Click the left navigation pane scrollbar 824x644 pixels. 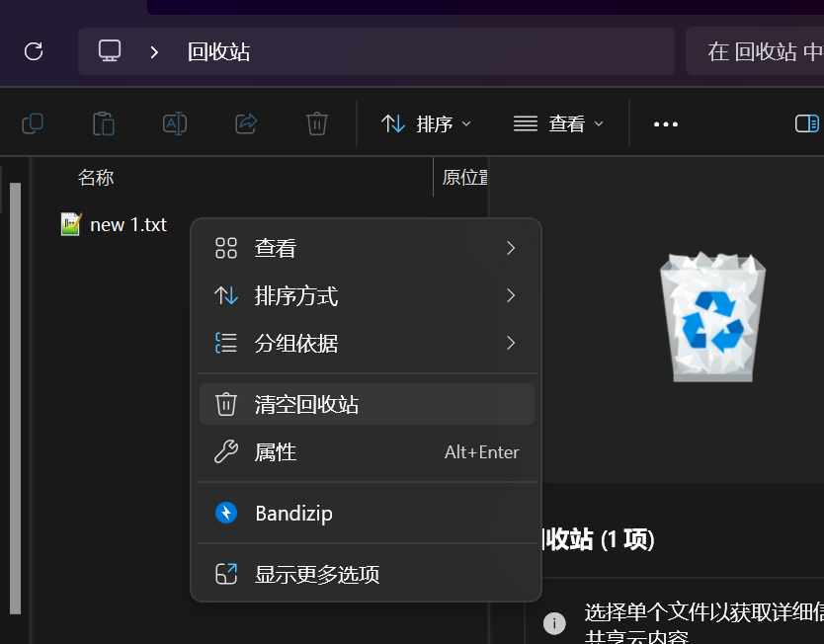point(15,398)
